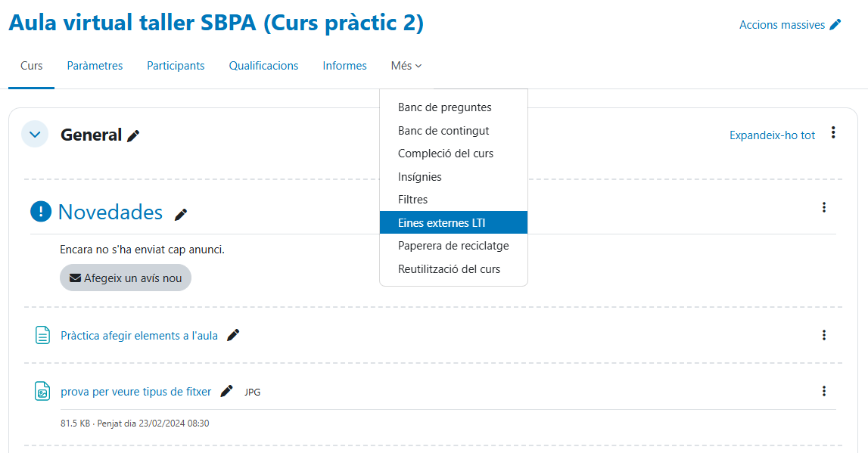Screen dimensions: 868x453
Task: Edit the Pràctica afegir elements title pencil
Action: pos(233,335)
